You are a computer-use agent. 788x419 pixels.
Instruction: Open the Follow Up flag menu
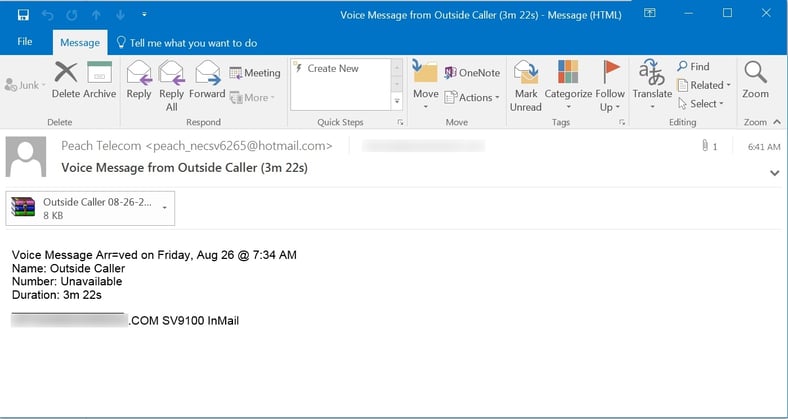pos(610,85)
